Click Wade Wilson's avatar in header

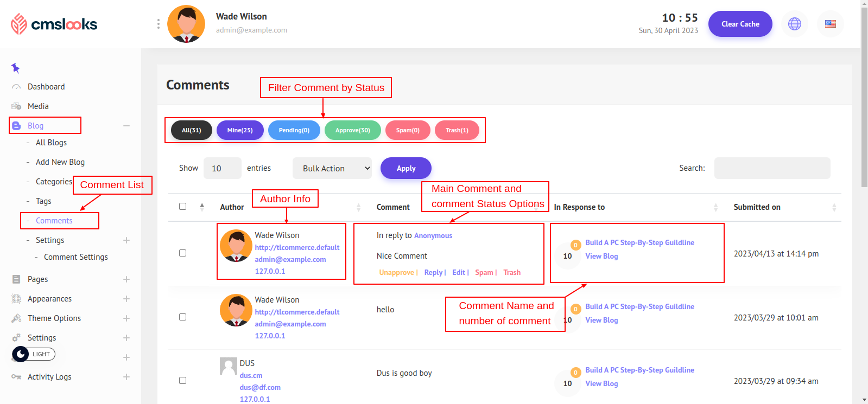[x=186, y=24]
